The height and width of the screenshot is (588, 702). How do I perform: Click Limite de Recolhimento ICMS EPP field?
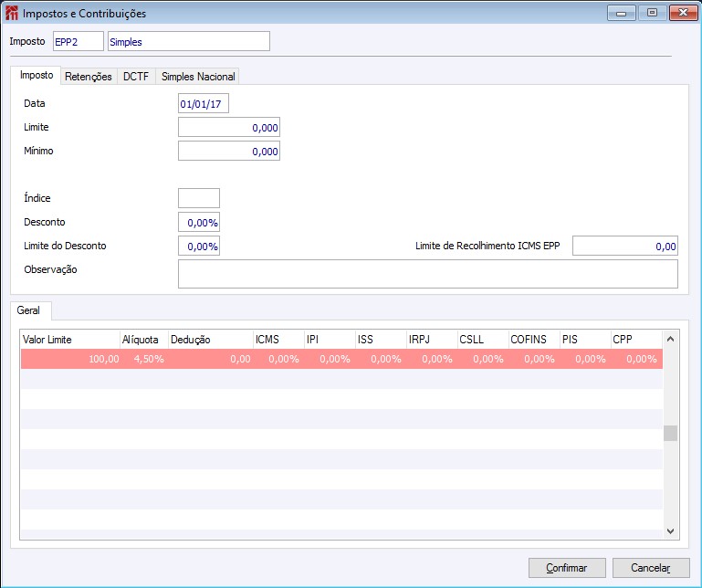tap(625, 246)
